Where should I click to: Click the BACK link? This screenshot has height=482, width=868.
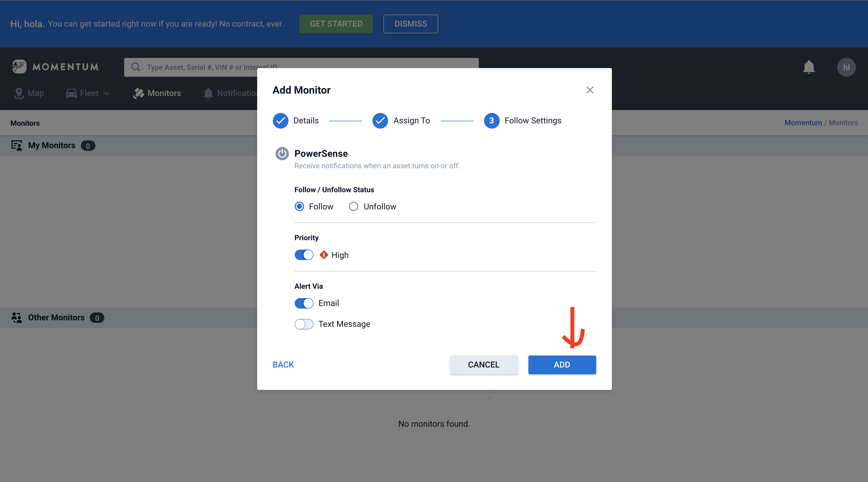pyautogui.click(x=283, y=365)
